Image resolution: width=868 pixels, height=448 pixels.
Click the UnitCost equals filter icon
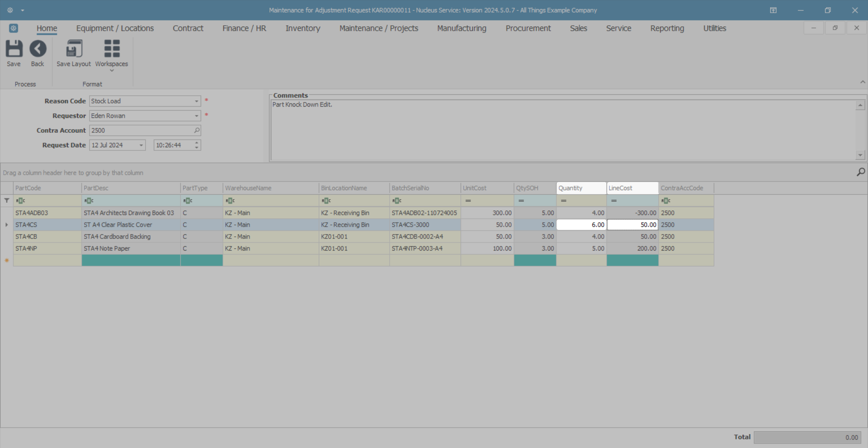(468, 201)
